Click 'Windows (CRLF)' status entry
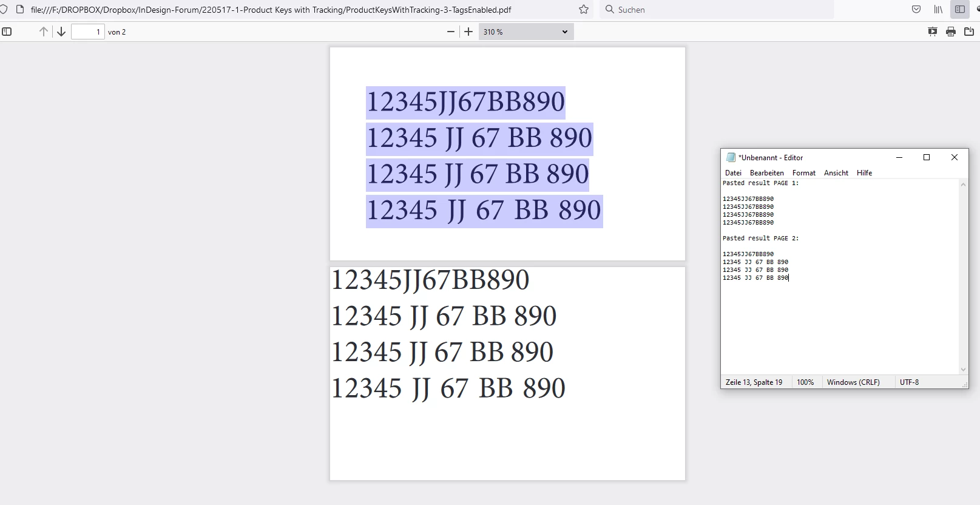The image size is (980, 505). pos(853,382)
